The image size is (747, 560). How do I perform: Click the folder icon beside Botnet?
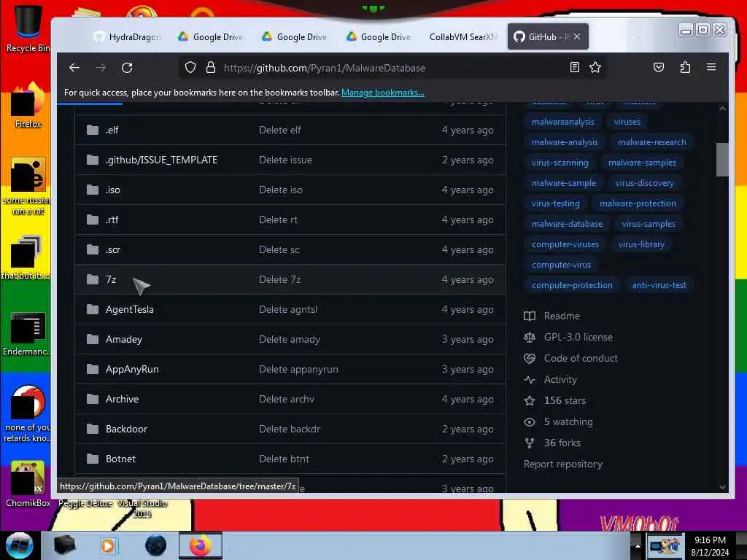point(93,459)
